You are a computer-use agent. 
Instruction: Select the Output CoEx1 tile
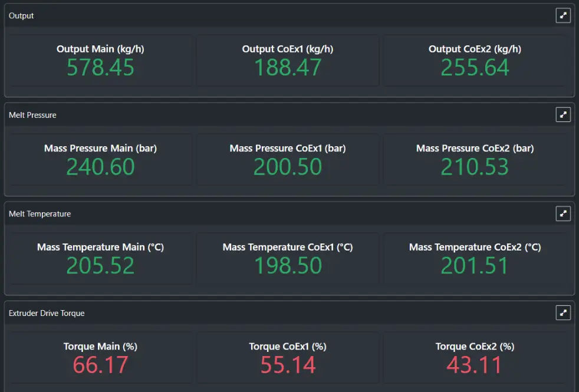tap(288, 61)
